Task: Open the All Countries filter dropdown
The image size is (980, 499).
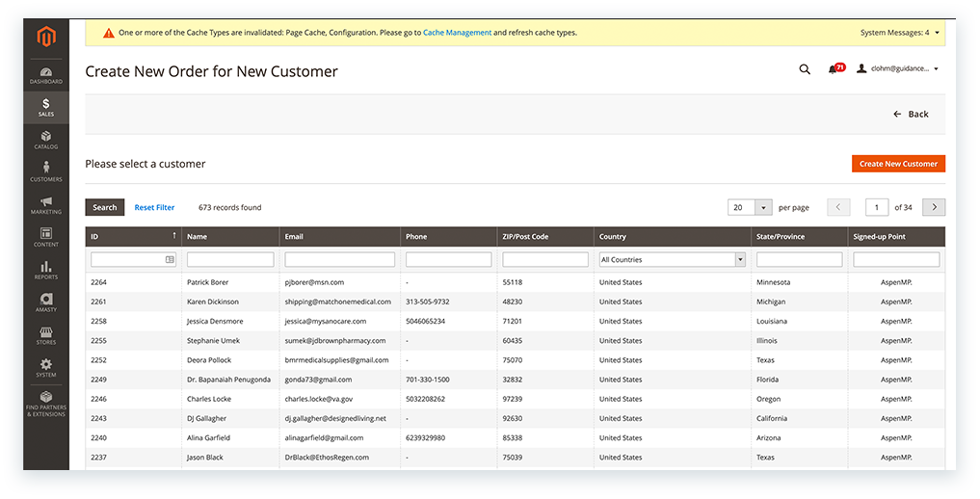Action: (x=673, y=260)
